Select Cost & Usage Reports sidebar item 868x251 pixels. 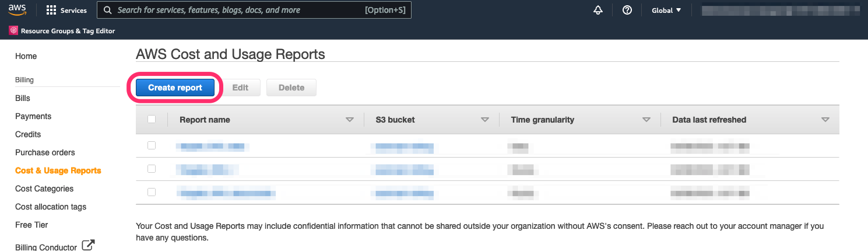58,170
